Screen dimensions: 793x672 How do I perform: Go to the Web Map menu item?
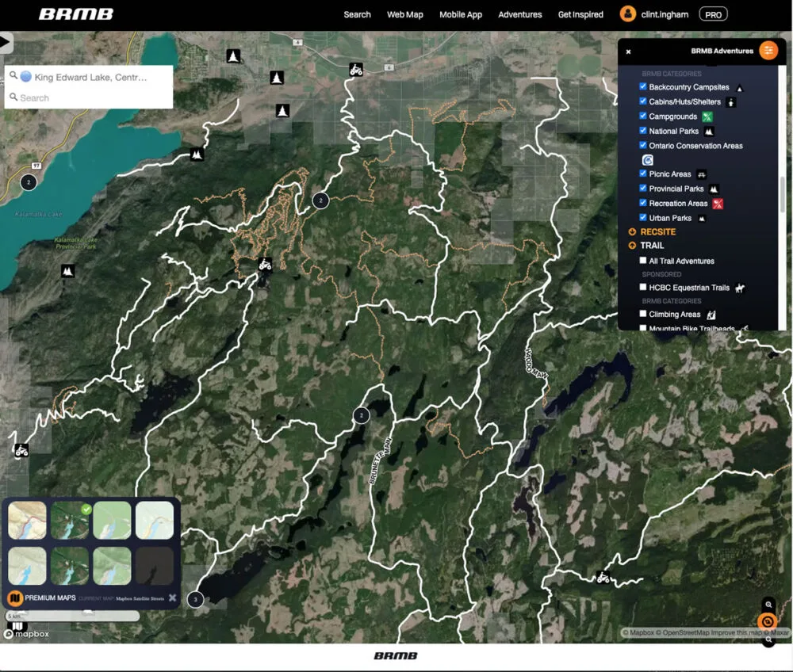(x=404, y=14)
